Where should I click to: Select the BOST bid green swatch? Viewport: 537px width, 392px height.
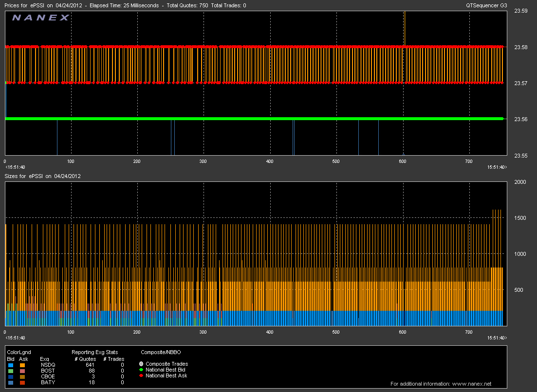click(11, 371)
